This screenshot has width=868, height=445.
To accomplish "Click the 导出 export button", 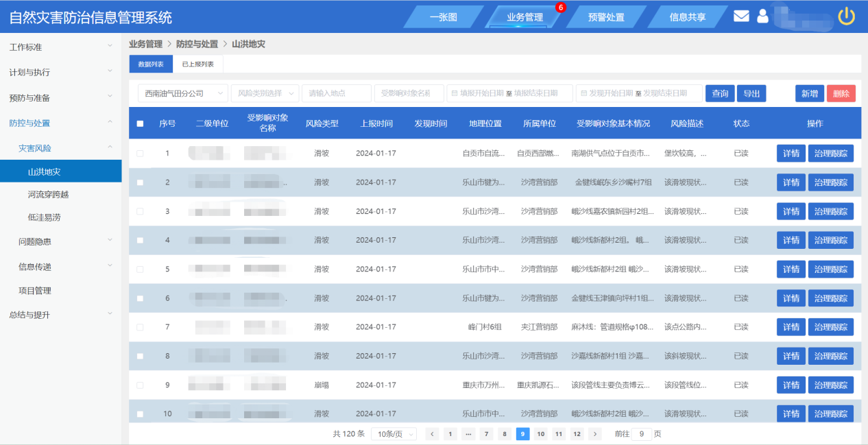I will (x=751, y=94).
